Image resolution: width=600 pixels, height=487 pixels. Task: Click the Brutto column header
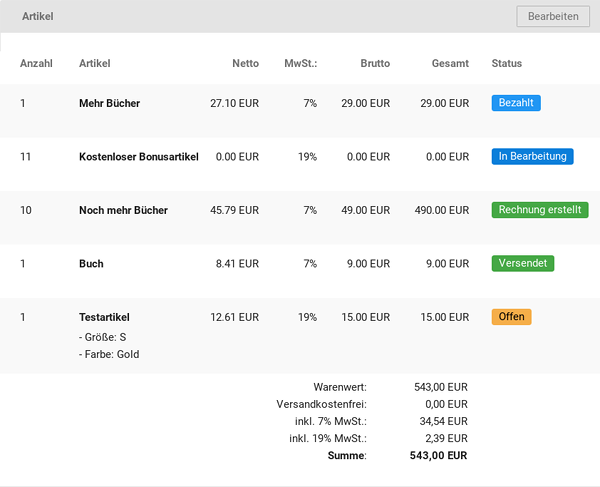pyautogui.click(x=375, y=64)
